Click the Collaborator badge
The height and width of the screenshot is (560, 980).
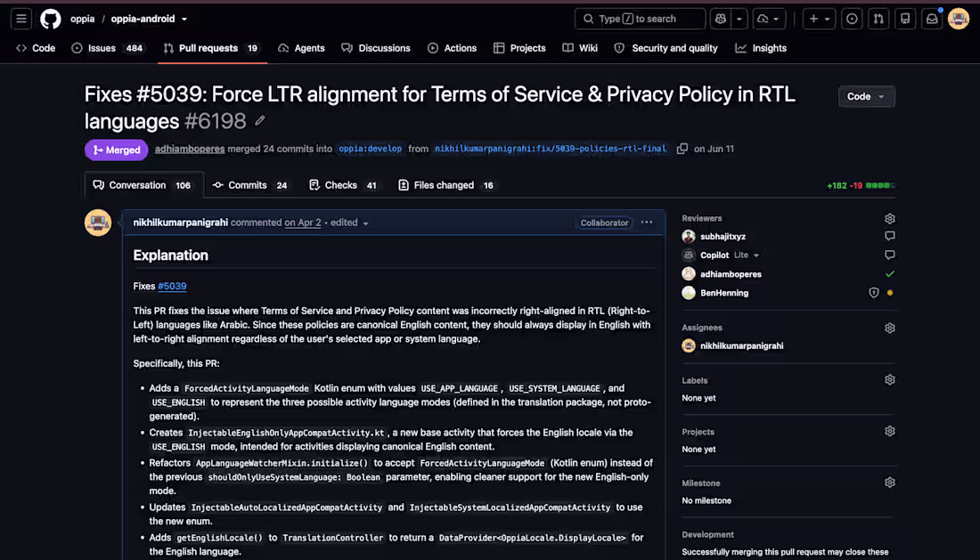pos(604,223)
